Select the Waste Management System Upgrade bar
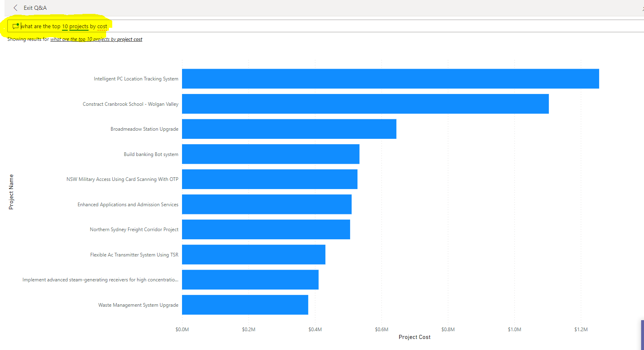The height and width of the screenshot is (350, 644). point(245,305)
